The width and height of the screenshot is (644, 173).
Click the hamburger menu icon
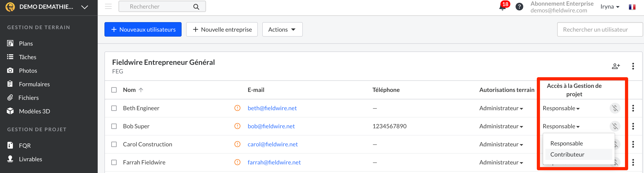[x=108, y=7]
